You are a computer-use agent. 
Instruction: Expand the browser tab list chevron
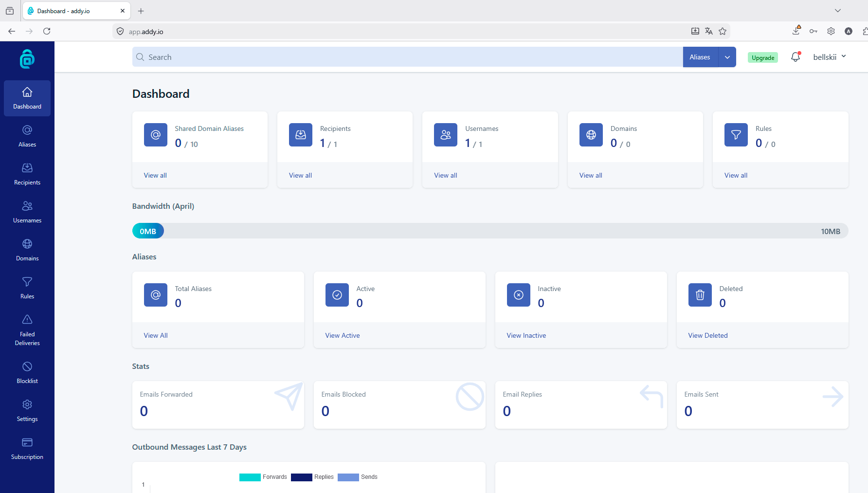click(x=838, y=11)
